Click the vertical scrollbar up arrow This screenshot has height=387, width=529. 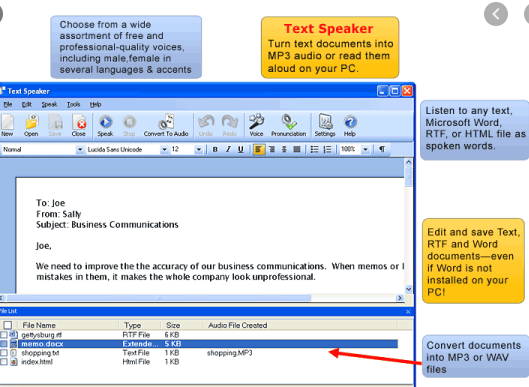click(x=408, y=162)
